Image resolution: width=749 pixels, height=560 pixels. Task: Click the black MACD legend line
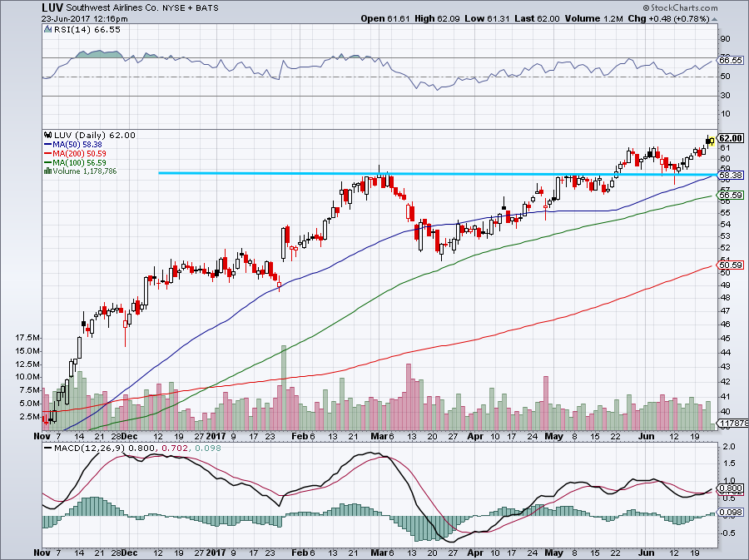[x=47, y=448]
